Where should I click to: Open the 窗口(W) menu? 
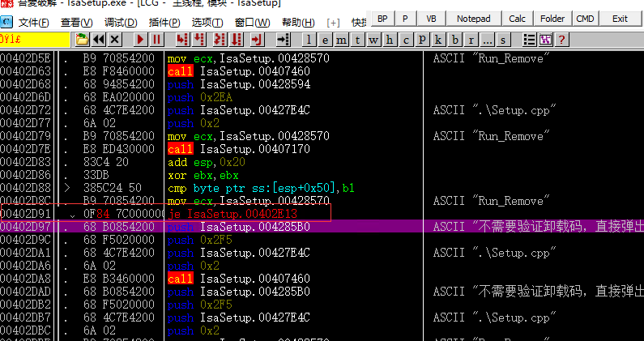point(252,22)
